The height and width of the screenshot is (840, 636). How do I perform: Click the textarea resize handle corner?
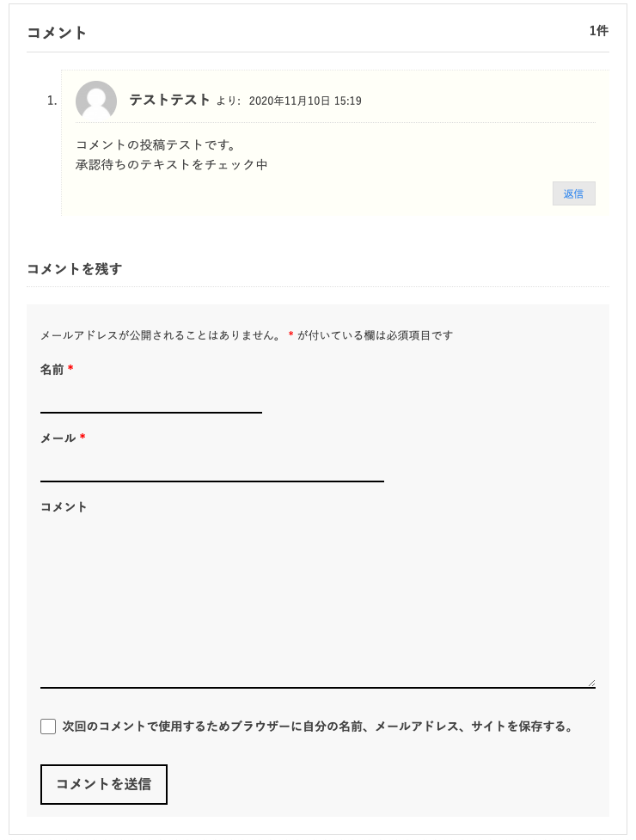click(590, 682)
